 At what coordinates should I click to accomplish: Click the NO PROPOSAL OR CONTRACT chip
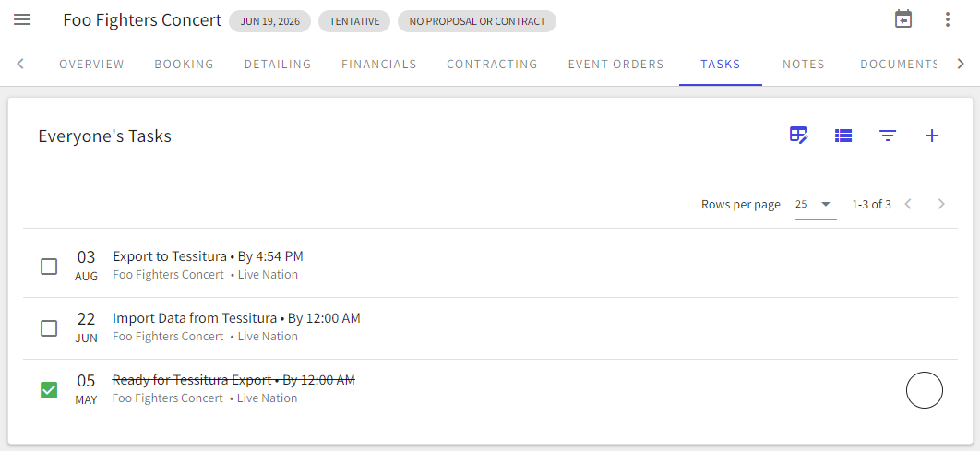point(477,21)
